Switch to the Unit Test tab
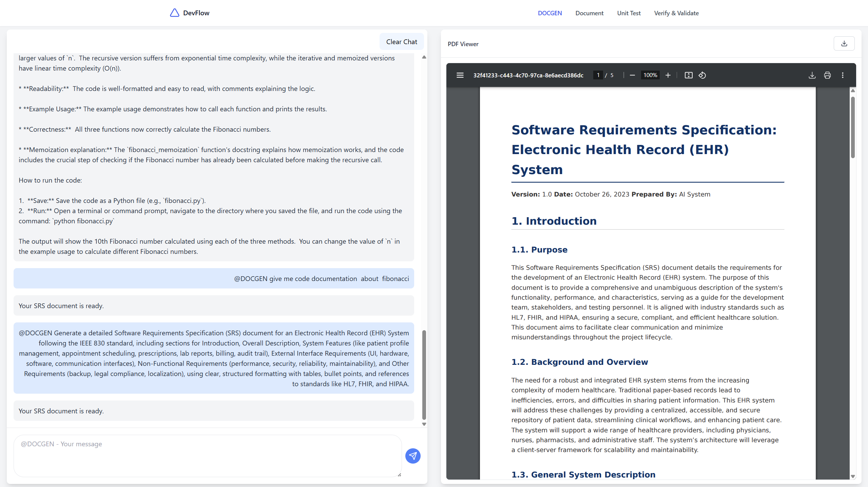868x487 pixels. click(629, 13)
